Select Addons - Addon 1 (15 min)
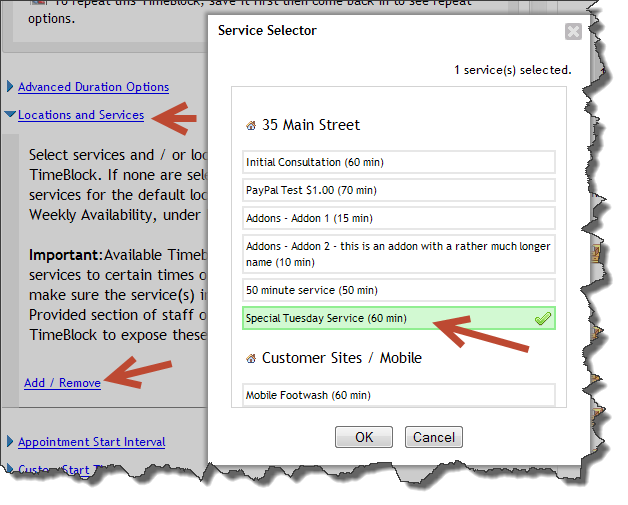Screen dimensions: 628x505 click(x=398, y=218)
